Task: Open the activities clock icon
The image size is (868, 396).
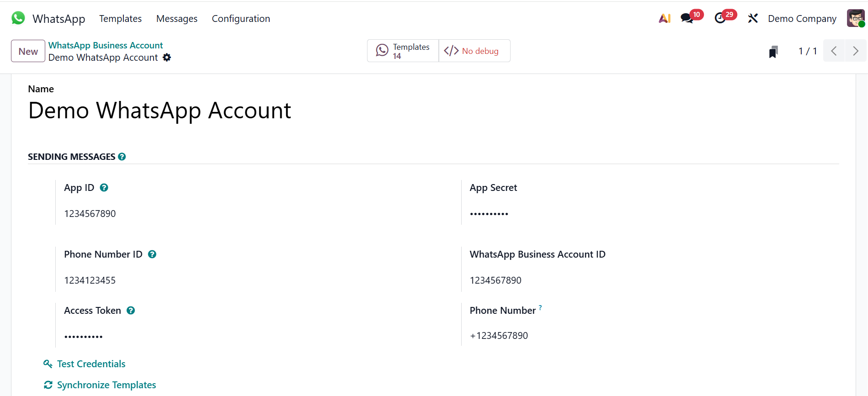Action: coord(720,18)
